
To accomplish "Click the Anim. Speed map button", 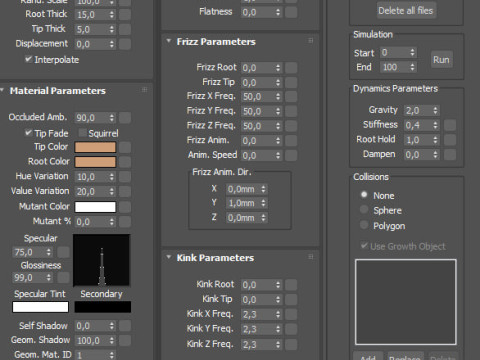I will [x=291, y=155].
